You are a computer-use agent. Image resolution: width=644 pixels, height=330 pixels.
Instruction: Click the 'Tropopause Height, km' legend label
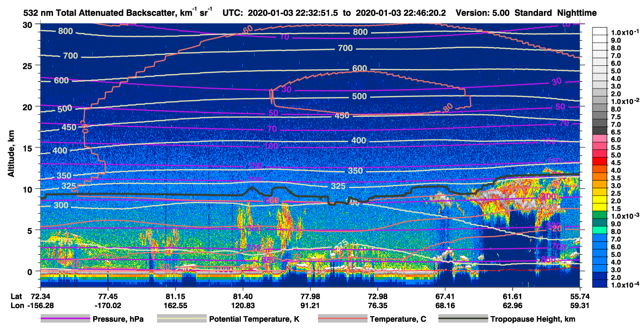[x=533, y=319]
